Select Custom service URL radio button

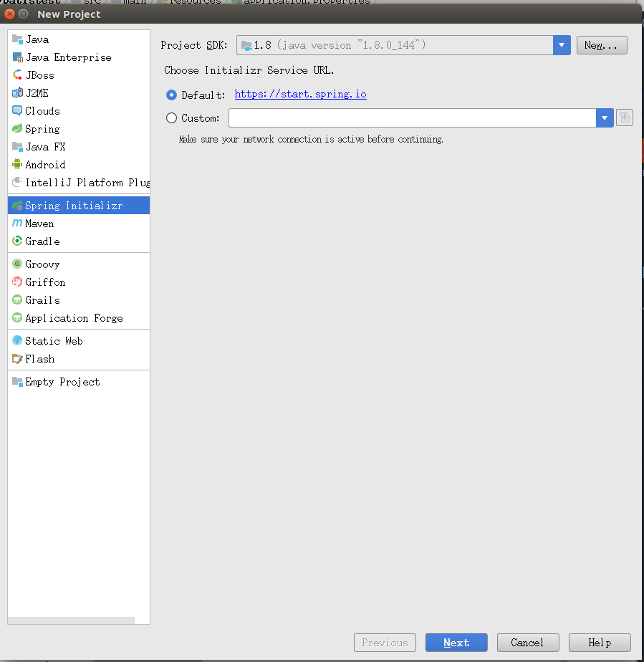(x=171, y=117)
